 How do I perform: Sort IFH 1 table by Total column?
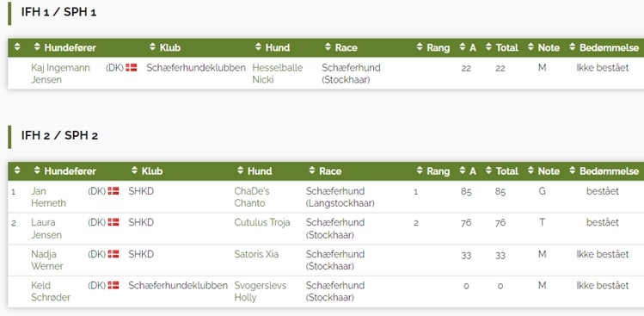pos(501,47)
